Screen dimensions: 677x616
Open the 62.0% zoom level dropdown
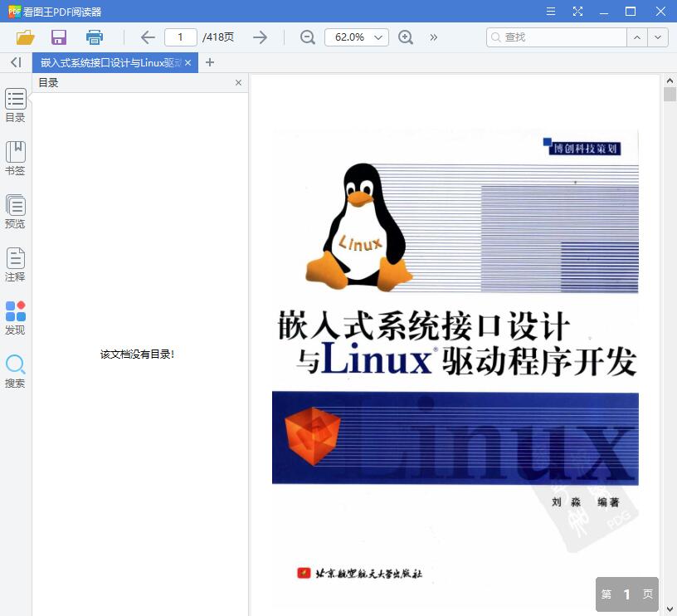point(357,37)
